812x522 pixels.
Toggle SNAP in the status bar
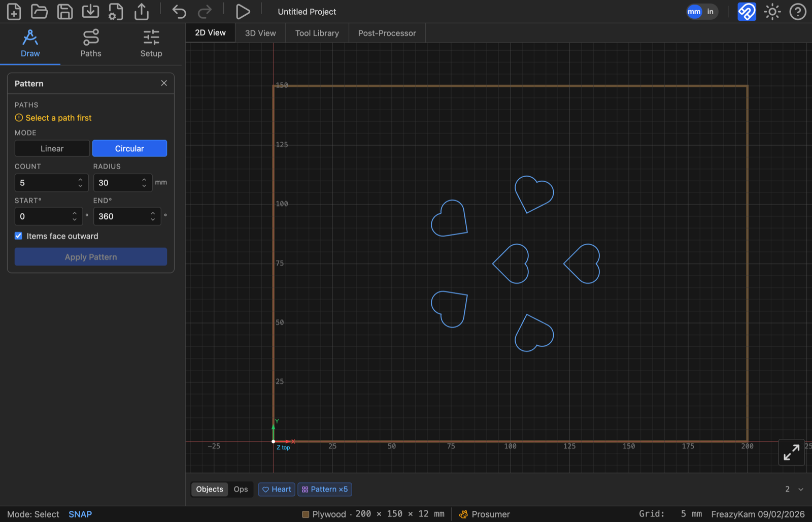click(x=80, y=514)
